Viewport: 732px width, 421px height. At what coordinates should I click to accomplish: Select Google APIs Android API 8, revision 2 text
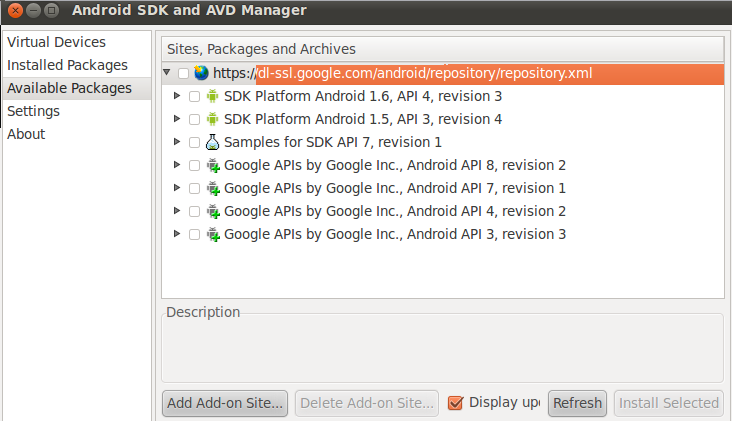point(394,165)
